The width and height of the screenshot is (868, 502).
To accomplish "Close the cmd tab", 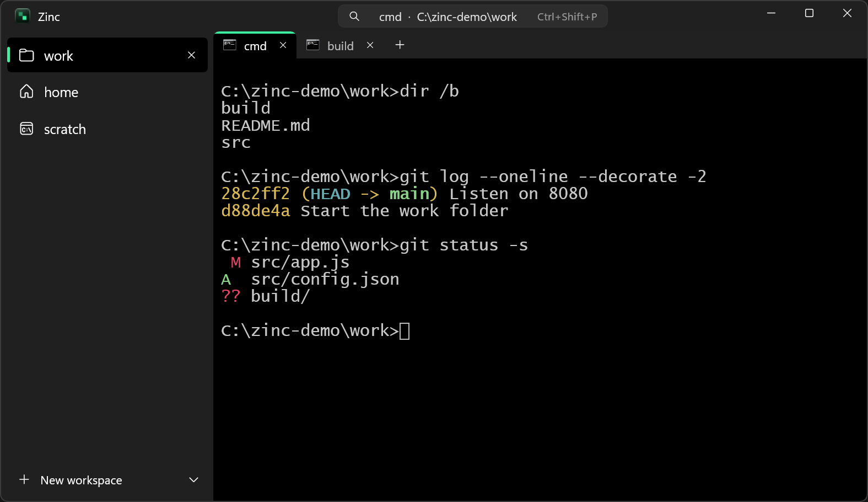I will tap(283, 45).
